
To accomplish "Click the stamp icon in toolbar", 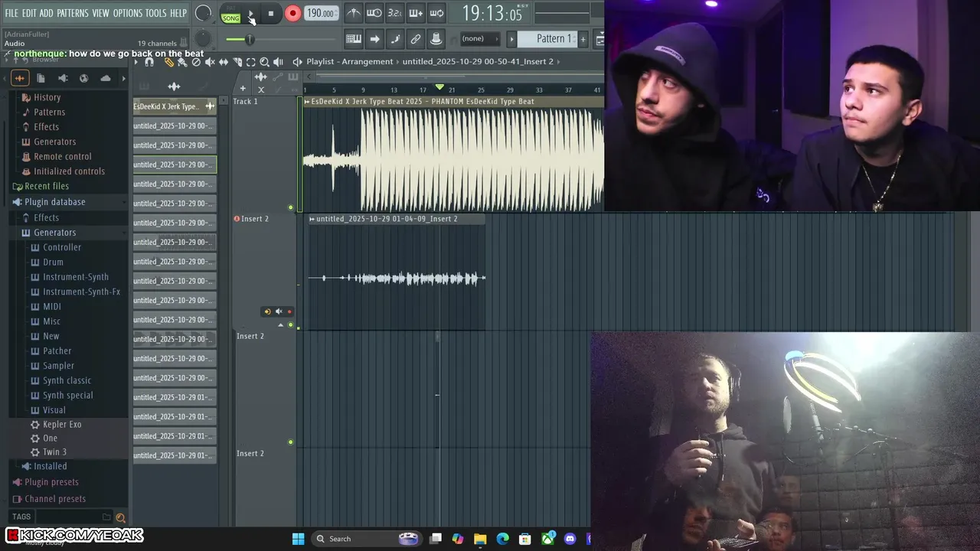I will pos(436,39).
